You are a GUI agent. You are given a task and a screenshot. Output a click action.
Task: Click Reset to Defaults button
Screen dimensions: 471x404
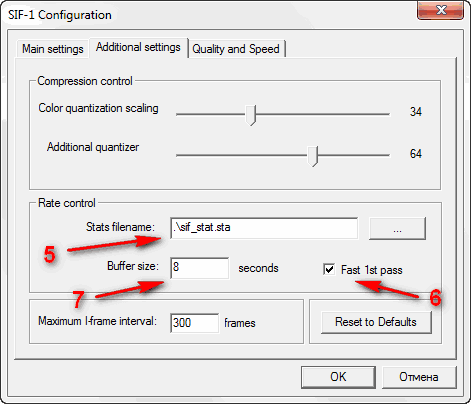tap(376, 322)
